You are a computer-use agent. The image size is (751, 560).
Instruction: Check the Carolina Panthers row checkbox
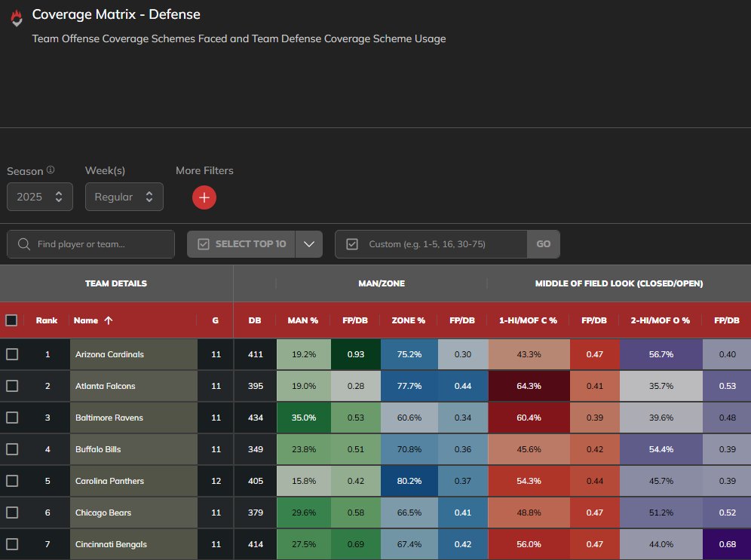12,481
